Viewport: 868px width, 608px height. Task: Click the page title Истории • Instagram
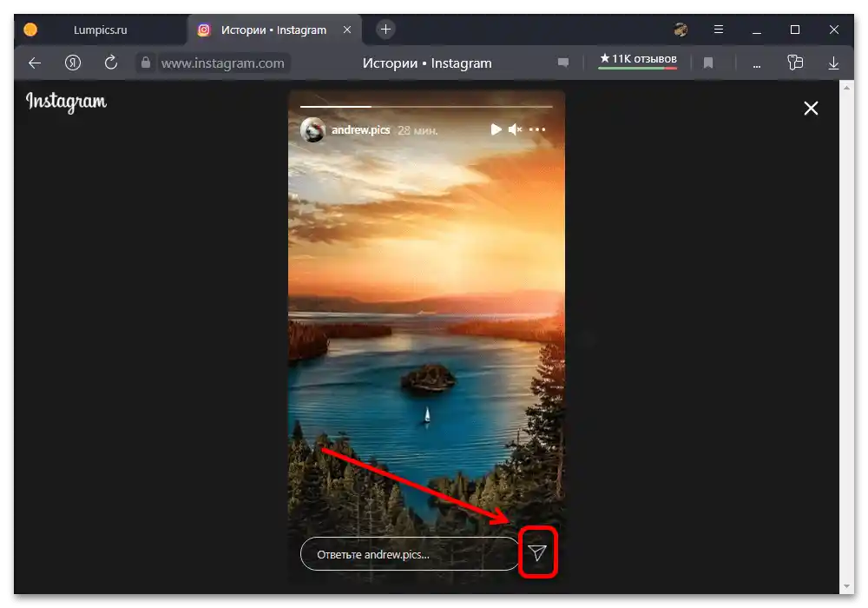(x=427, y=63)
